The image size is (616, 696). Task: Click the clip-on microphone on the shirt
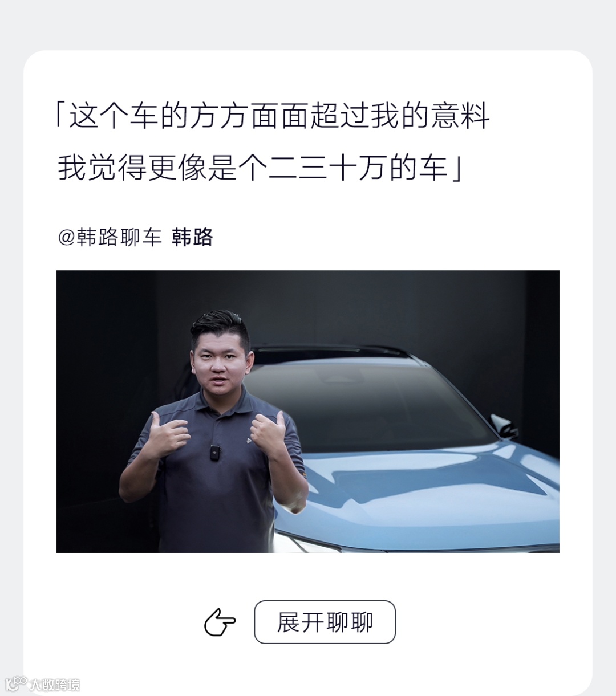click(214, 452)
